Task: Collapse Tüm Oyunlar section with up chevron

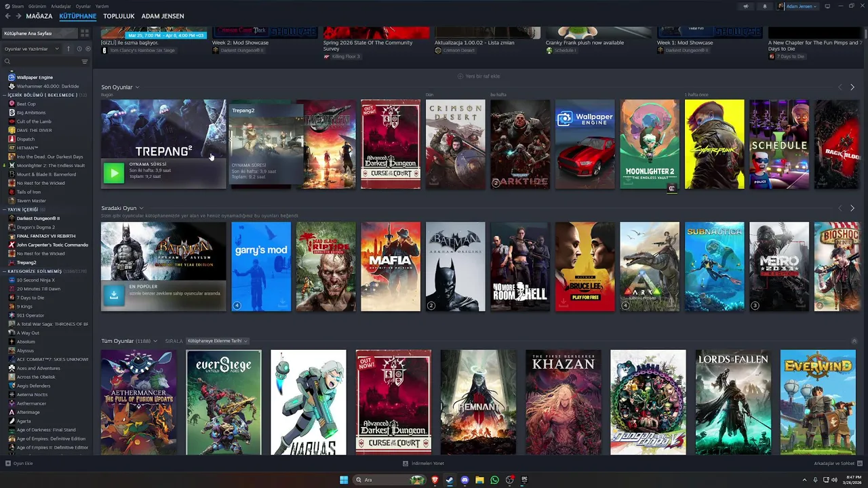Action: (853, 341)
